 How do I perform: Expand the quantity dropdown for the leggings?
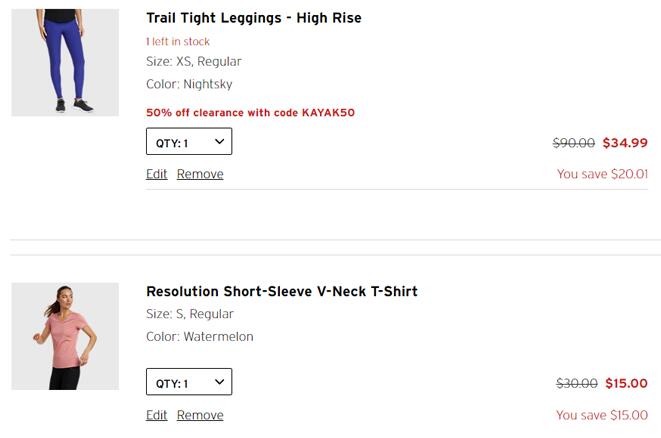click(x=189, y=141)
